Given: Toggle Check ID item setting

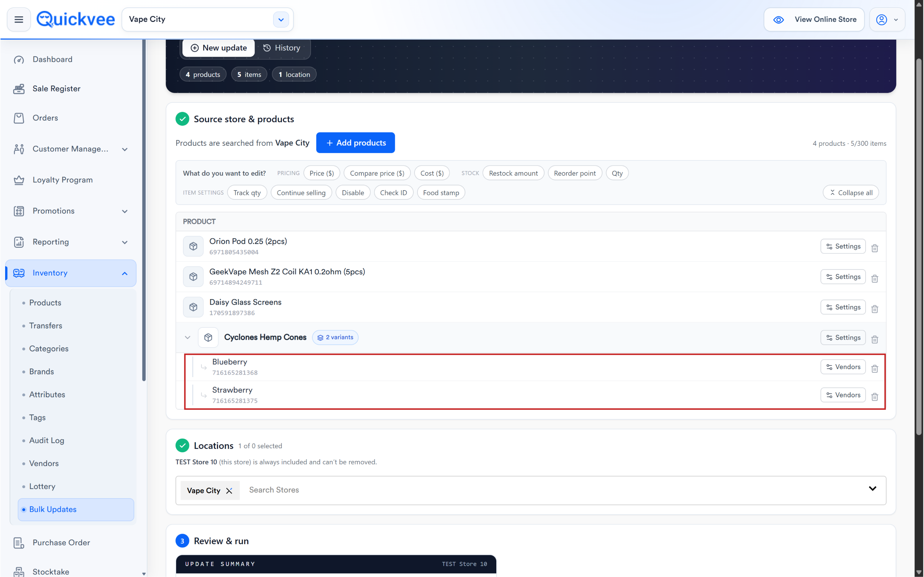Looking at the screenshot, I should (x=393, y=193).
